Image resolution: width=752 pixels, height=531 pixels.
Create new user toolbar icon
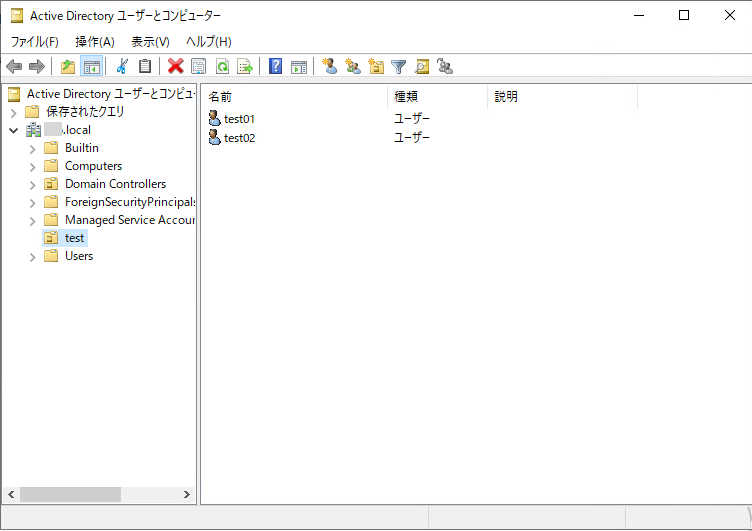click(x=329, y=66)
